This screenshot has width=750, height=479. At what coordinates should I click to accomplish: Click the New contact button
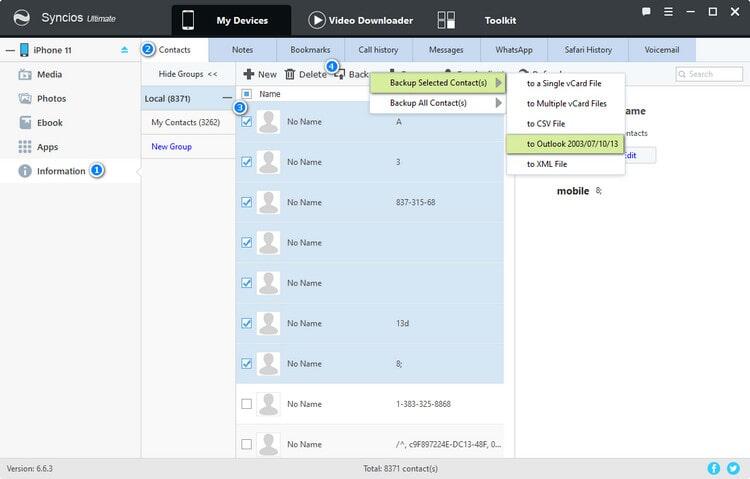260,74
